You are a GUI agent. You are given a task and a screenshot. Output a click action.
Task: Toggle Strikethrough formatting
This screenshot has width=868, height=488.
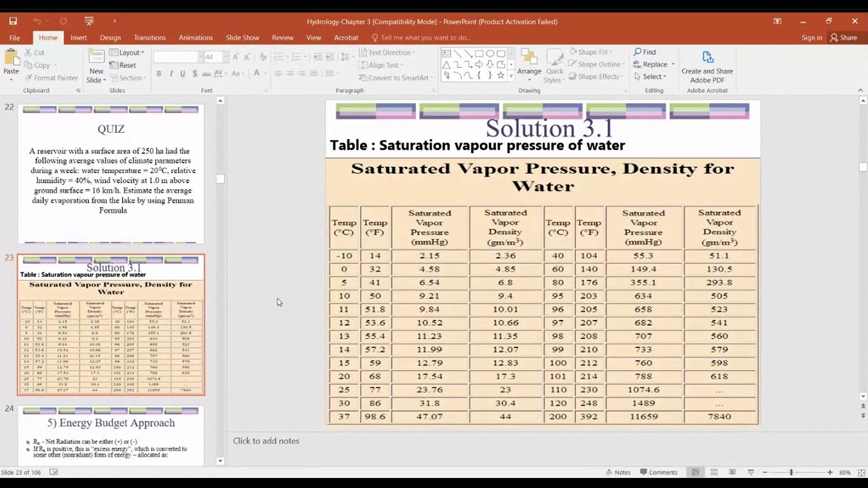(206, 74)
